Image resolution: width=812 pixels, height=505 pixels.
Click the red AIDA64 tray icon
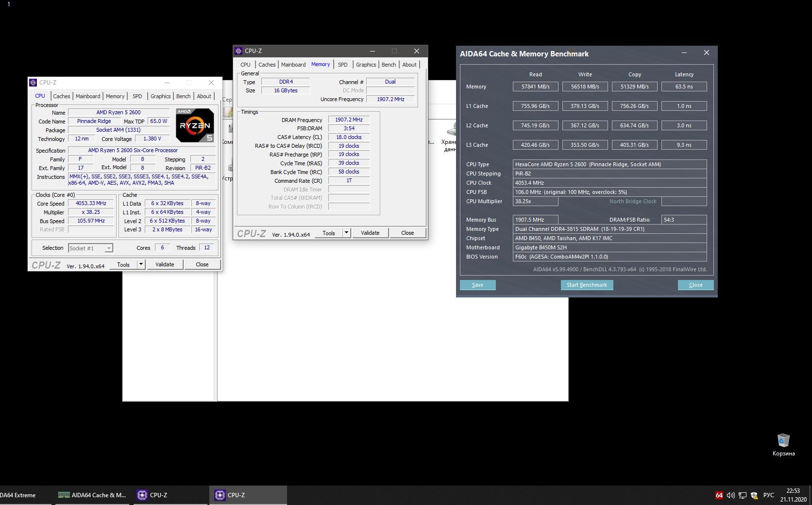[x=719, y=495]
